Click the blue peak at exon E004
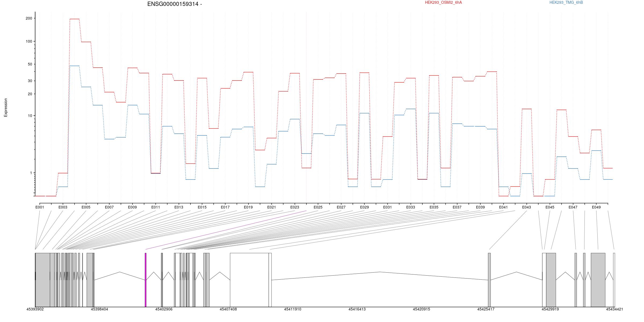 [75, 66]
